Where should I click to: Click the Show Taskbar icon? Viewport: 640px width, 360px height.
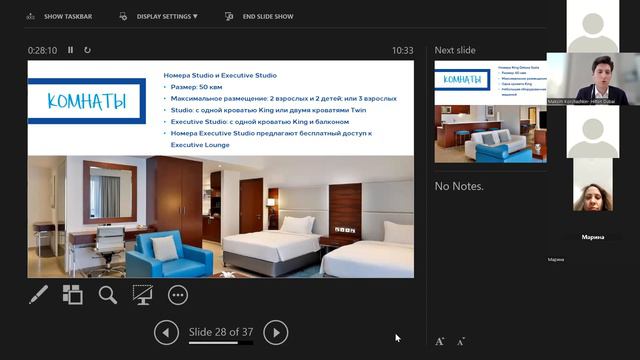pyautogui.click(x=31, y=16)
